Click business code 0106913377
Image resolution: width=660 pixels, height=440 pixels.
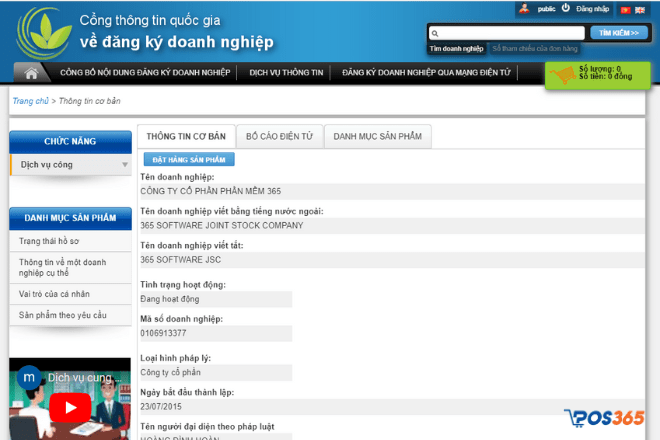click(x=163, y=333)
